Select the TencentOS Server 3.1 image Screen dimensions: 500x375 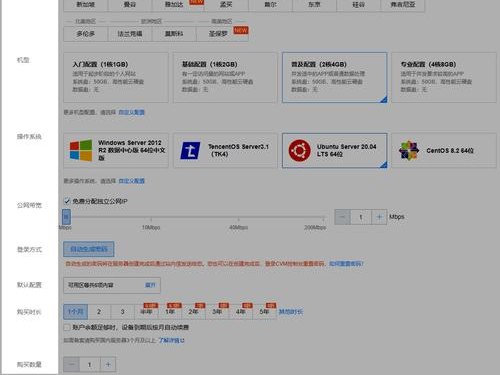[225, 150]
